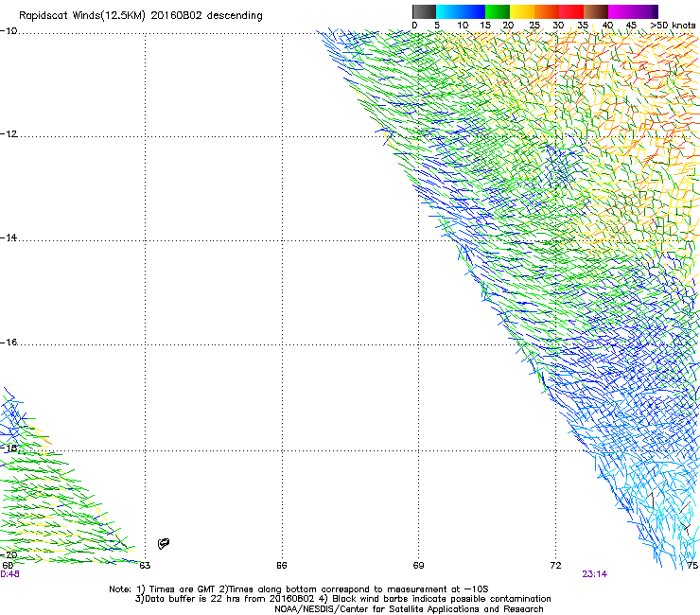This screenshot has width=700, height=615.
Task: Pick the blue 5-15 knots legend segment
Action: [461, 11]
